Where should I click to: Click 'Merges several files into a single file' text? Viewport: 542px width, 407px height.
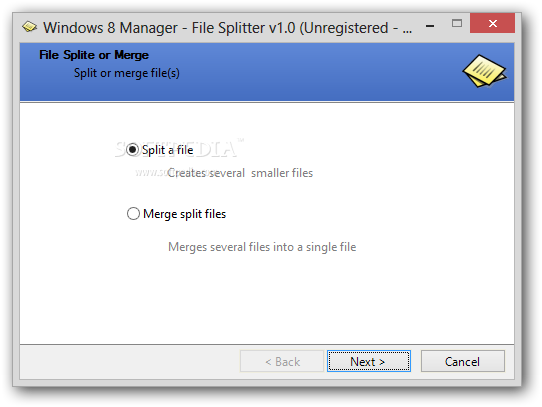[262, 247]
